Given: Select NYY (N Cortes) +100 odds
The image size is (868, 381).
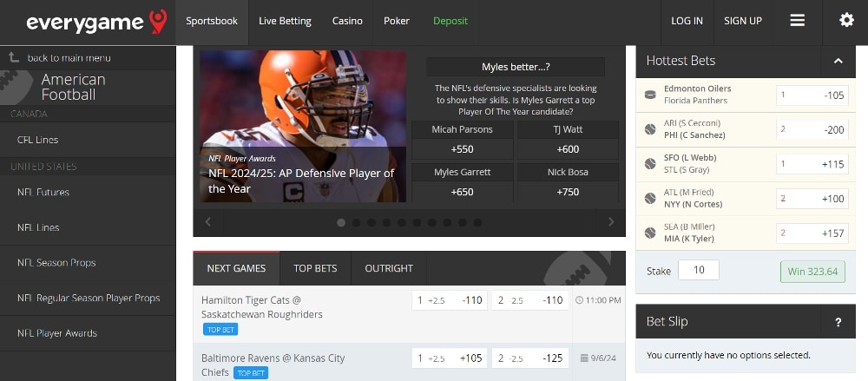Looking at the screenshot, I should pyautogui.click(x=812, y=199).
